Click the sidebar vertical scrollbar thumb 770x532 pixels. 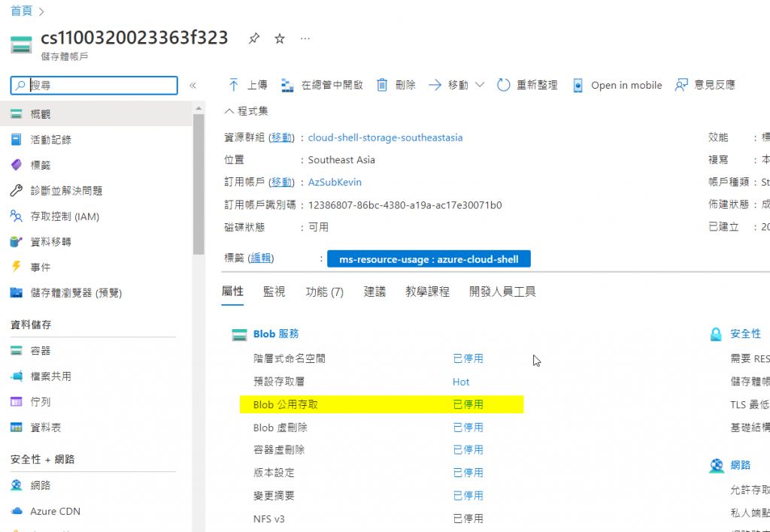click(199, 184)
